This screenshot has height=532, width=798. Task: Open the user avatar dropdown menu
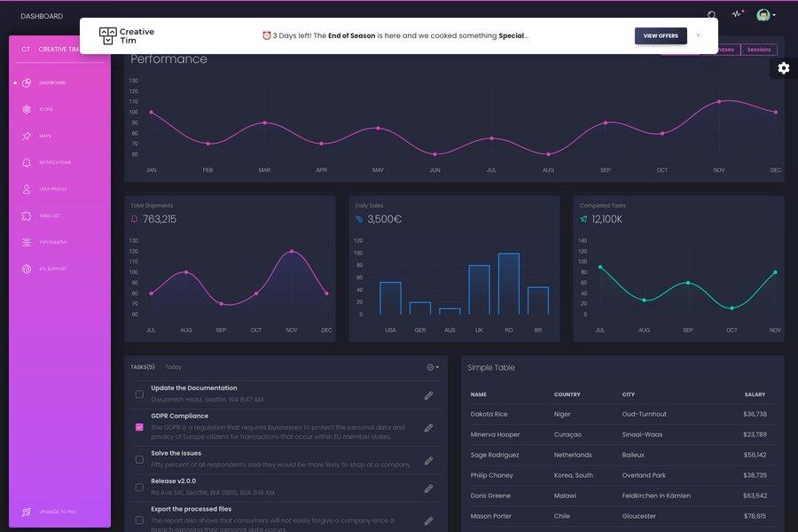click(x=764, y=15)
